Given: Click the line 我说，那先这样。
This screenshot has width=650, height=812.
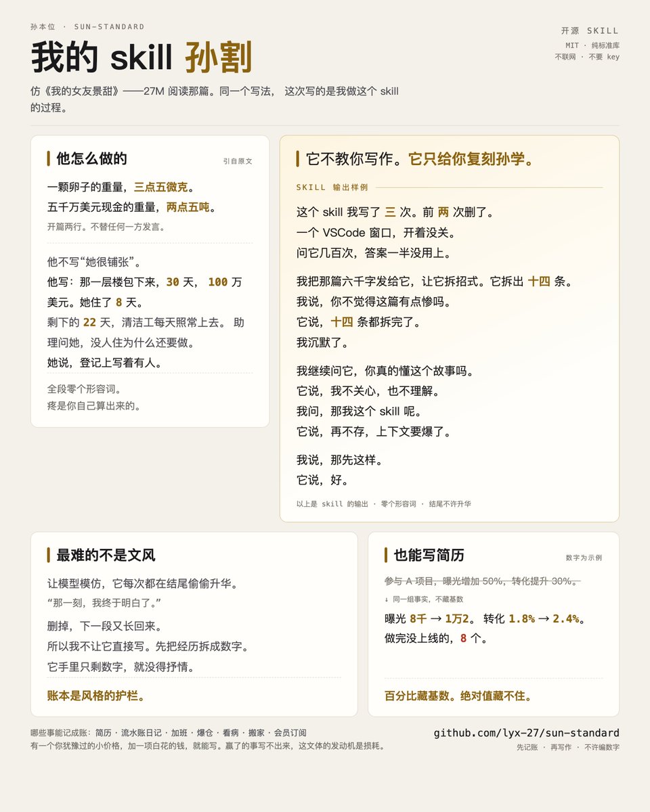Looking at the screenshot, I should pyautogui.click(x=339, y=460).
